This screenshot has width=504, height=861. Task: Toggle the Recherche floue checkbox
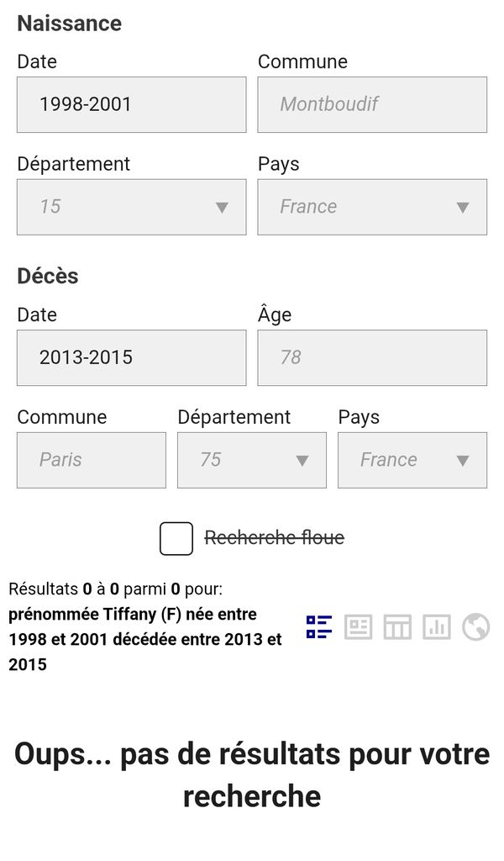[x=176, y=539]
